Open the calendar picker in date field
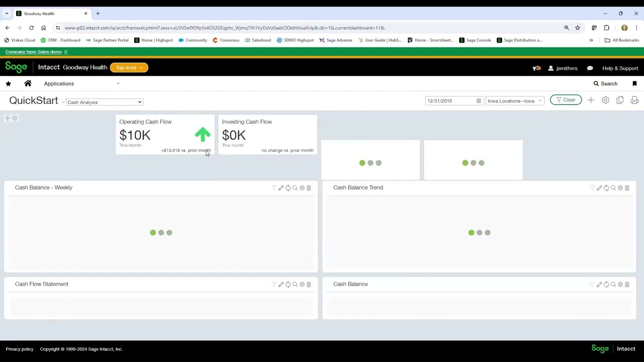Viewport: 644px width, 362px height. [x=479, y=101]
